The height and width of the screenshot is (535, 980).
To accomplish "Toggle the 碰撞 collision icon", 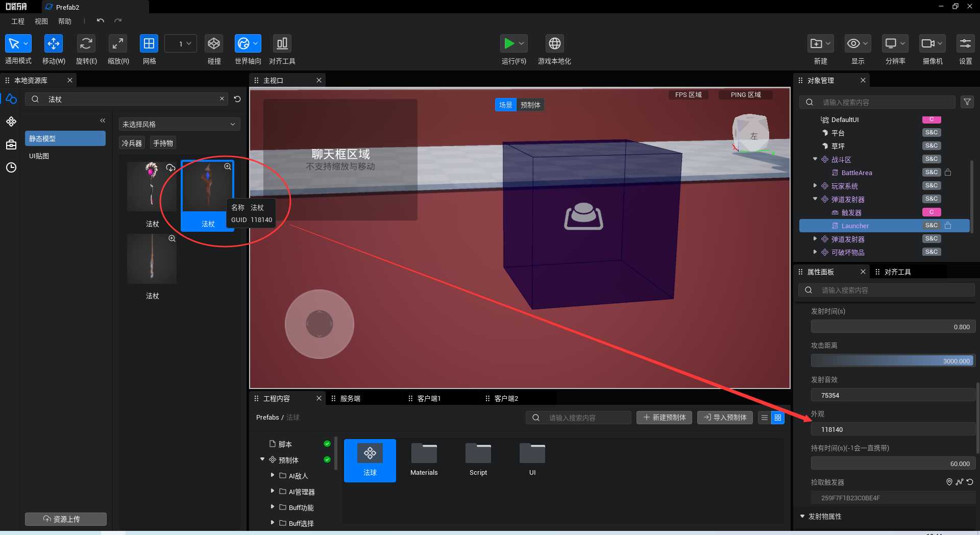I will [214, 43].
